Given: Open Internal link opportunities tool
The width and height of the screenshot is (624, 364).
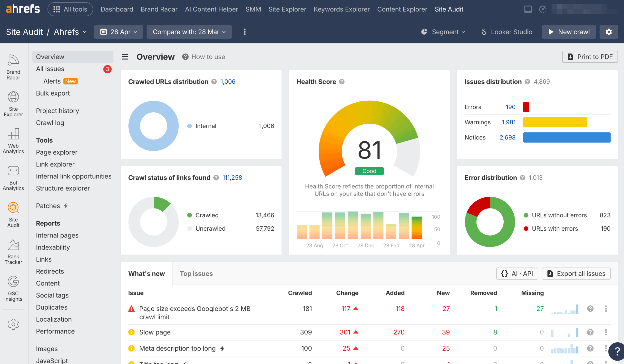Looking at the screenshot, I should coord(74,176).
